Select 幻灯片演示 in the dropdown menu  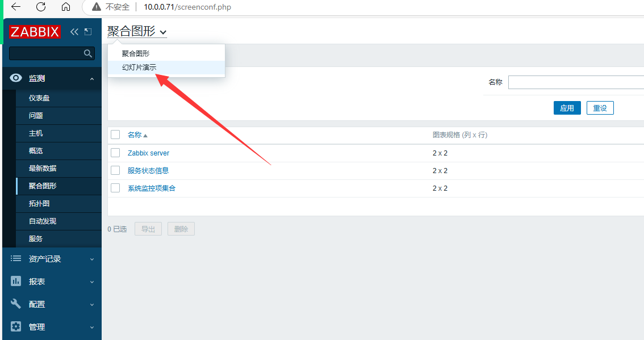(166, 68)
